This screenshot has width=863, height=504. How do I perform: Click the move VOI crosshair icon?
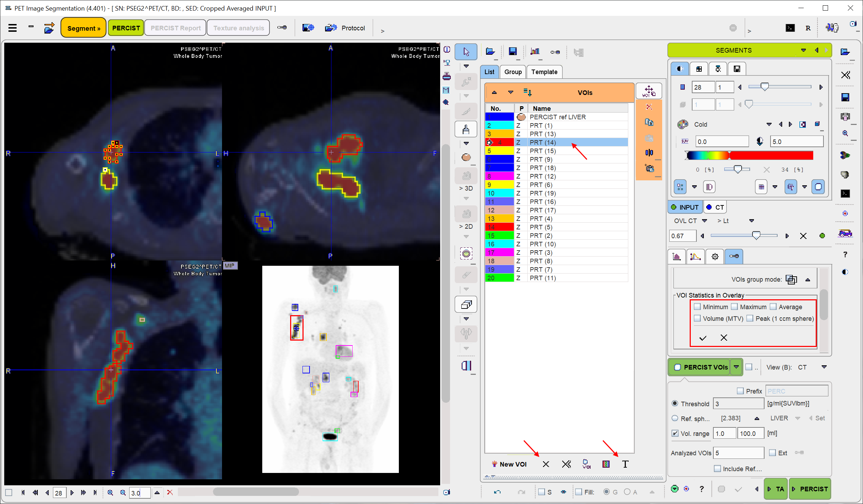tap(649, 91)
